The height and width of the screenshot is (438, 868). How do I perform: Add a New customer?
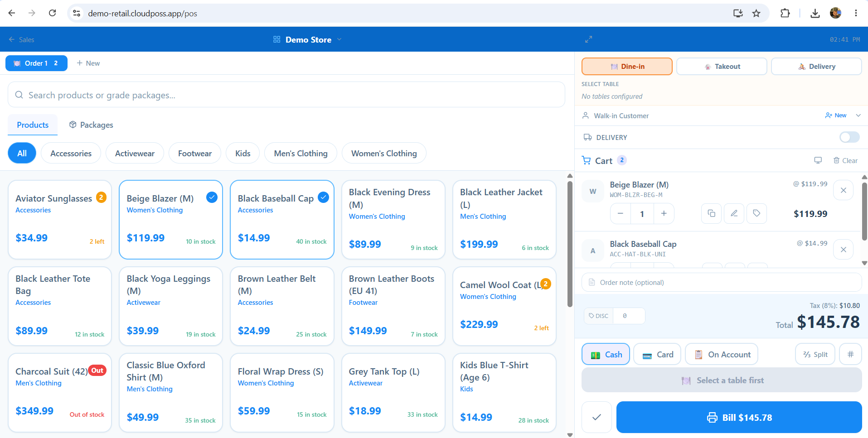(836, 116)
